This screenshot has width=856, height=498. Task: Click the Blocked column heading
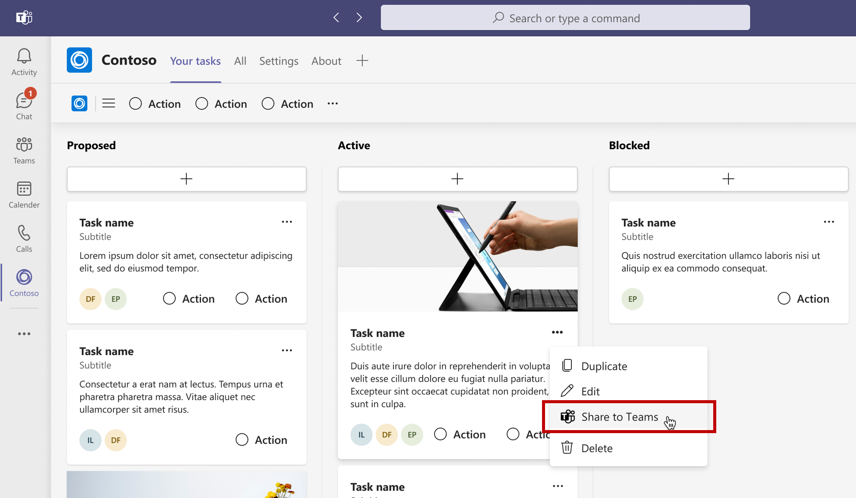coord(629,145)
